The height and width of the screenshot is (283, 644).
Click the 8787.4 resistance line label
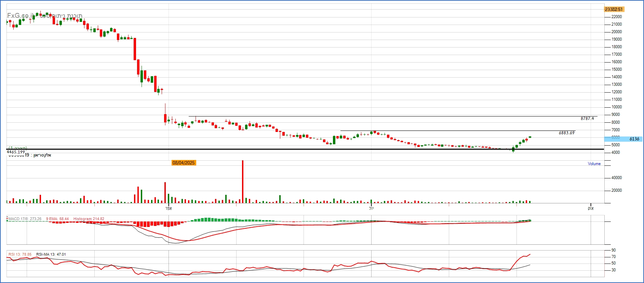pyautogui.click(x=587, y=119)
